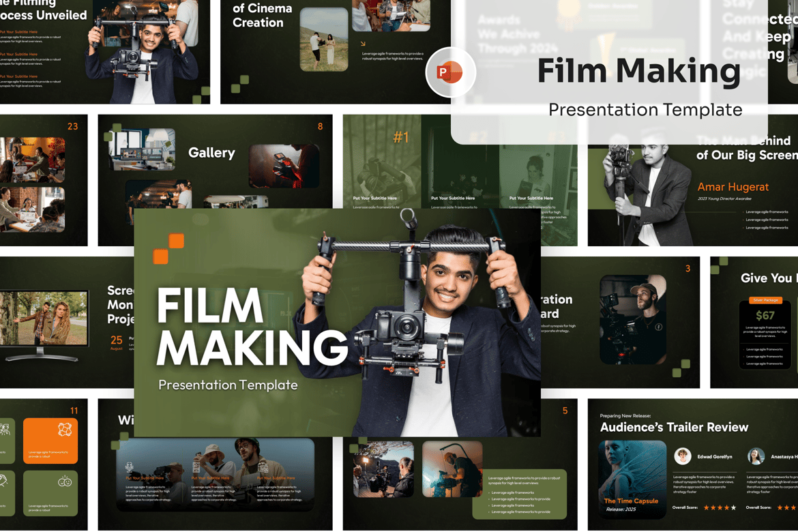Click "Presentation Template" on the center slide
Viewport: 798px width, 532px height.
(x=228, y=385)
